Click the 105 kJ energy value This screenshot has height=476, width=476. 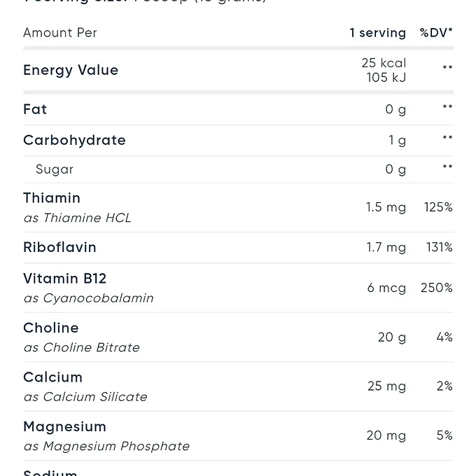pyautogui.click(x=386, y=78)
